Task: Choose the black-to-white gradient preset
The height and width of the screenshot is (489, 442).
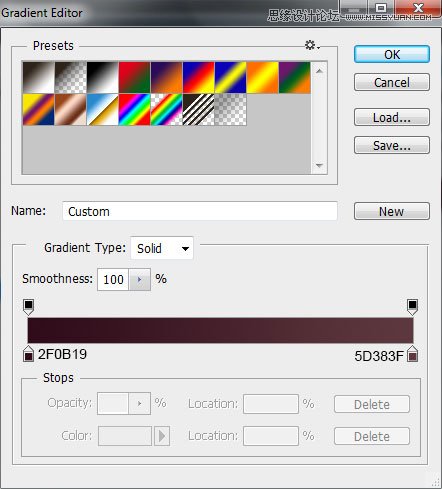Action: 103,77
